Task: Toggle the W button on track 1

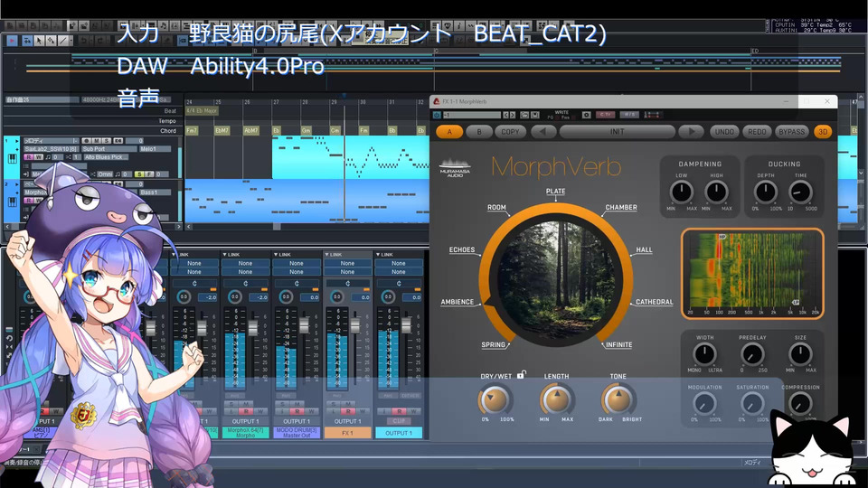Action: point(39,157)
